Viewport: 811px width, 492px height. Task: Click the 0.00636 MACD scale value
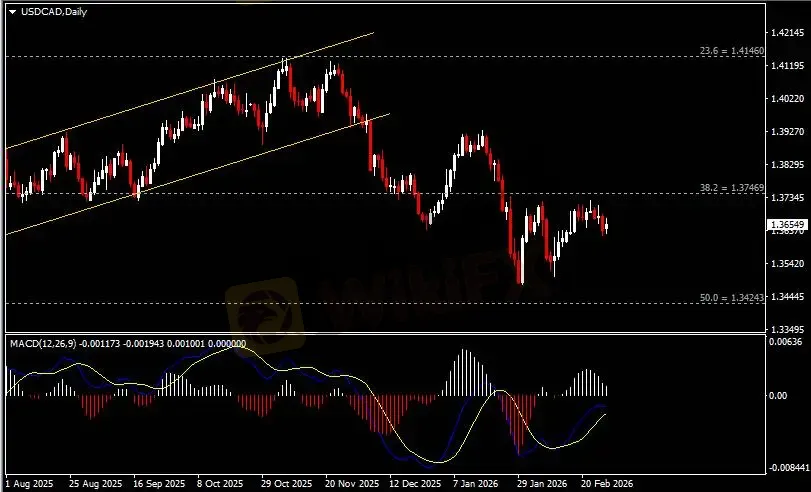[785, 341]
